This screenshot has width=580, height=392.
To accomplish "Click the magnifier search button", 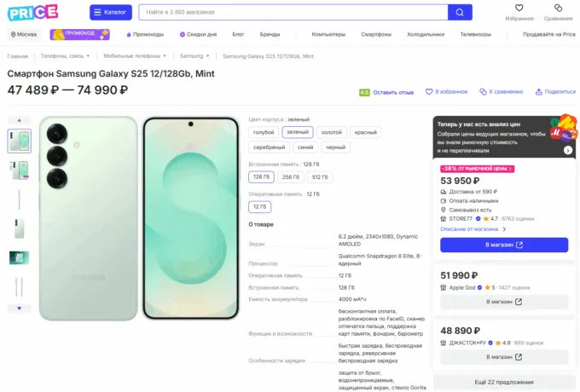I will click(x=460, y=12).
